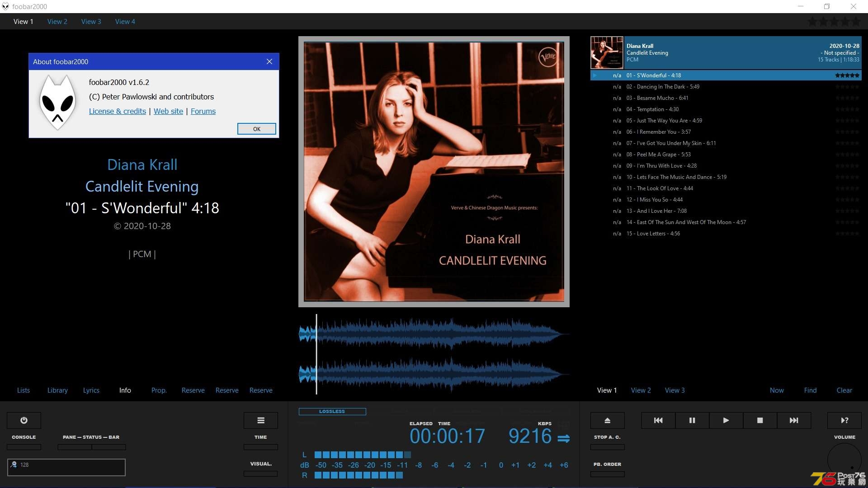868x488 pixels.
Task: Click the Now button in playlist panel
Action: click(777, 390)
